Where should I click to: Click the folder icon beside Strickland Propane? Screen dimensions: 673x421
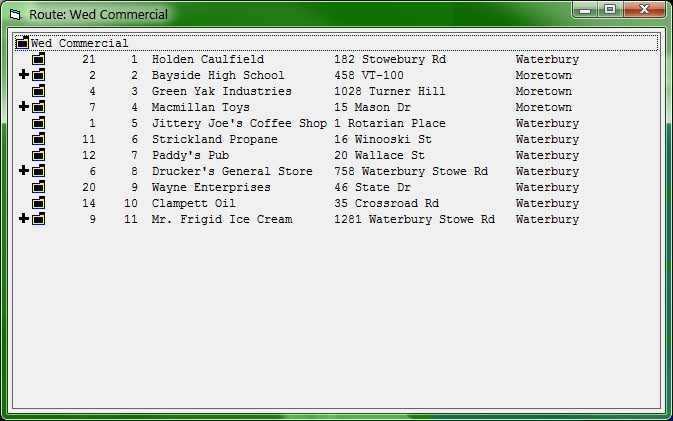click(x=39, y=139)
